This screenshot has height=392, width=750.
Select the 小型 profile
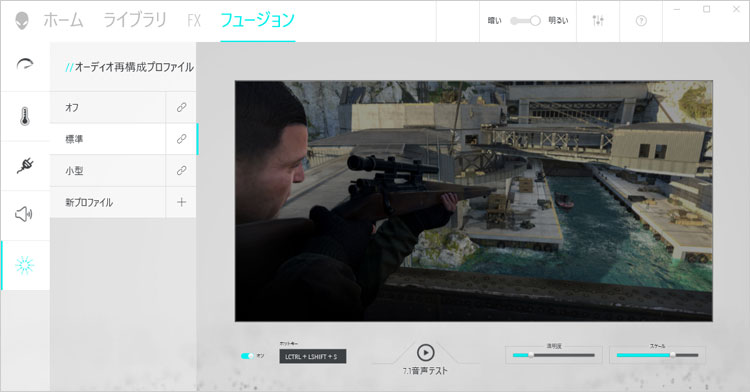pyautogui.click(x=108, y=171)
